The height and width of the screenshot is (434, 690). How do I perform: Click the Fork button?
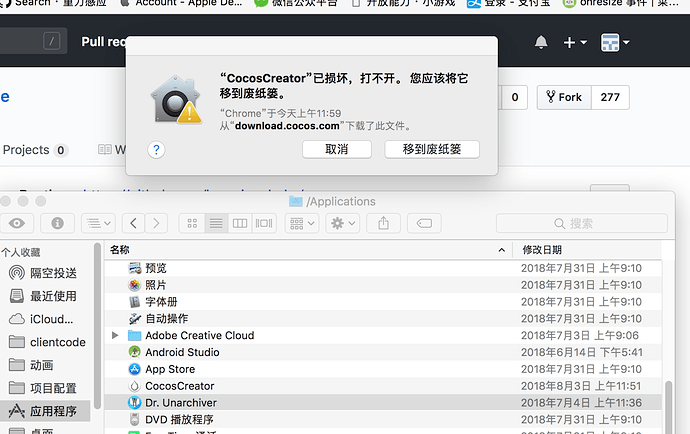click(564, 97)
